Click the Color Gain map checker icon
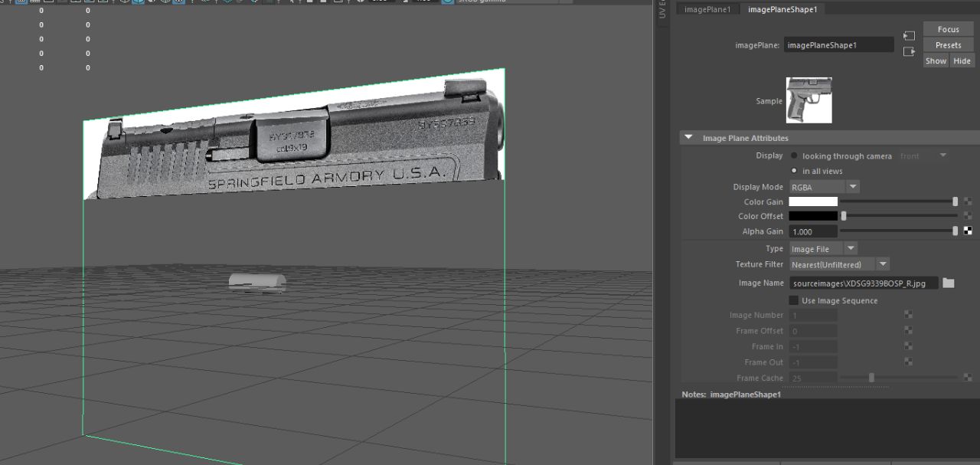Screen dimensions: 980x465 968,201
